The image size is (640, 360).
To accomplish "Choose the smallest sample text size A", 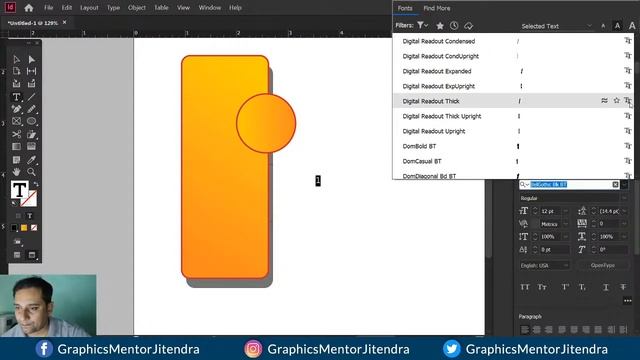I will click(x=603, y=26).
